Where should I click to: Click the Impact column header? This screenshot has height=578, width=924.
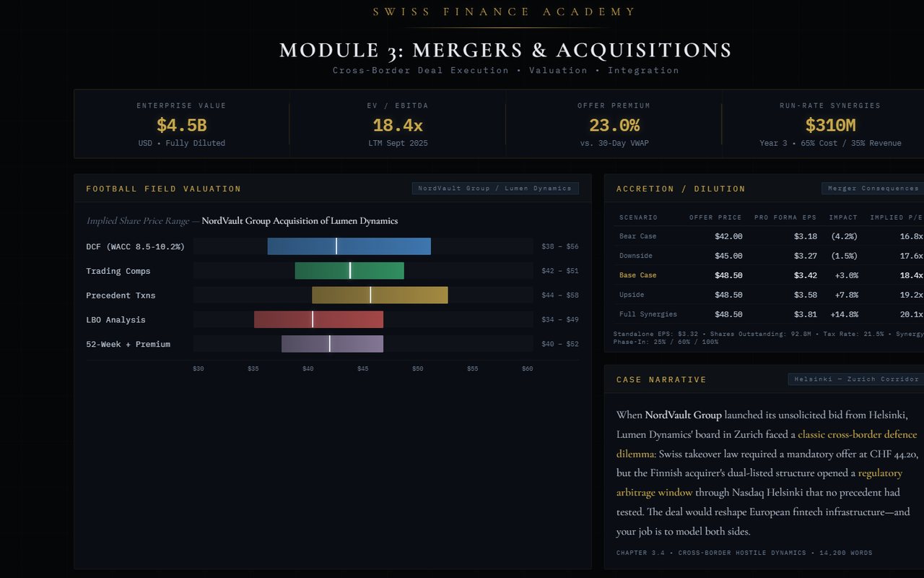[x=843, y=217]
